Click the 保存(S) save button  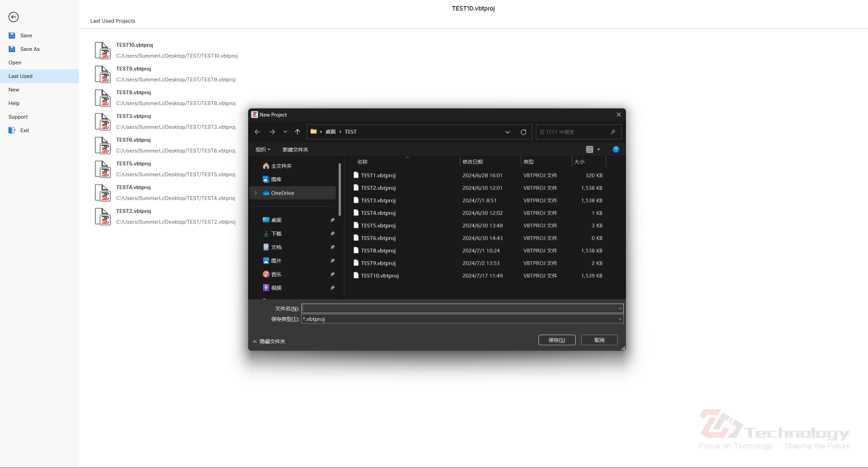point(557,340)
